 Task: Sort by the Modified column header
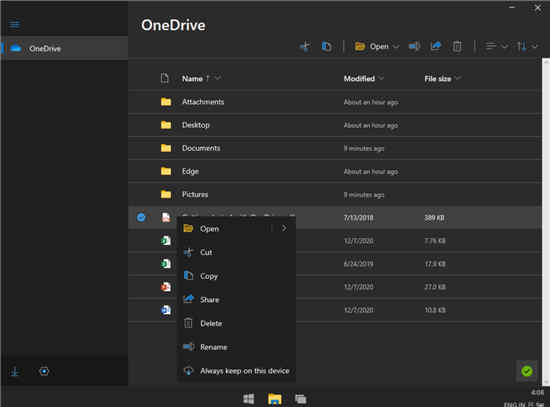pyautogui.click(x=359, y=79)
